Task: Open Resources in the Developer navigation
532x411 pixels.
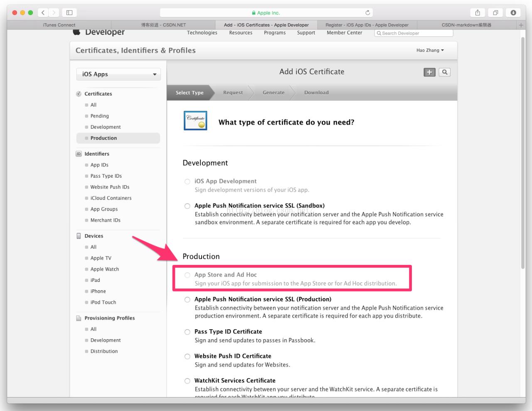Action: click(241, 33)
